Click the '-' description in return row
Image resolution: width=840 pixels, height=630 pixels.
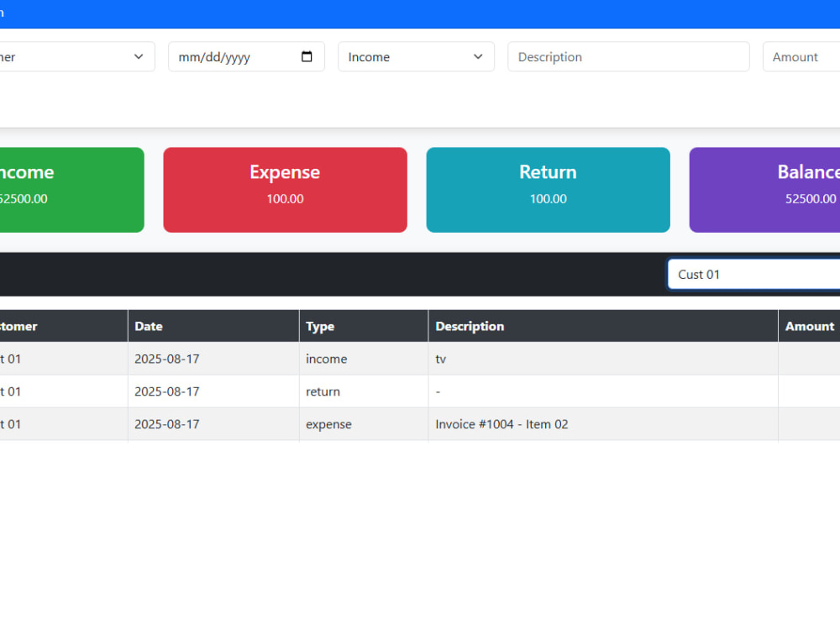pyautogui.click(x=603, y=391)
